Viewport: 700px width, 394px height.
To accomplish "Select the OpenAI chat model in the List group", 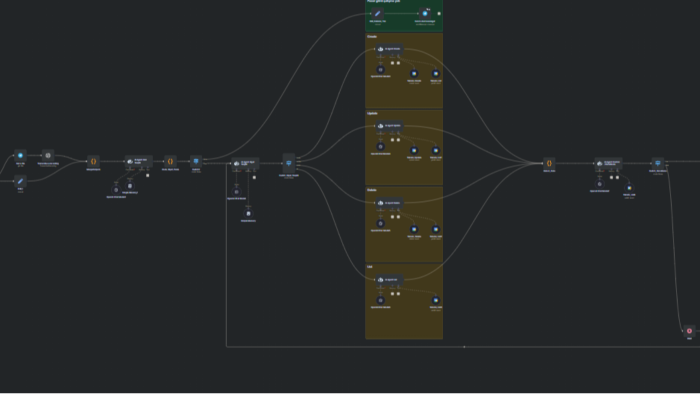I will click(x=380, y=300).
